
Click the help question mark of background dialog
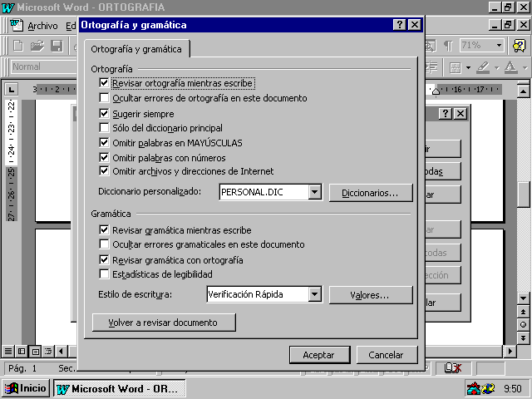[x=446, y=113]
